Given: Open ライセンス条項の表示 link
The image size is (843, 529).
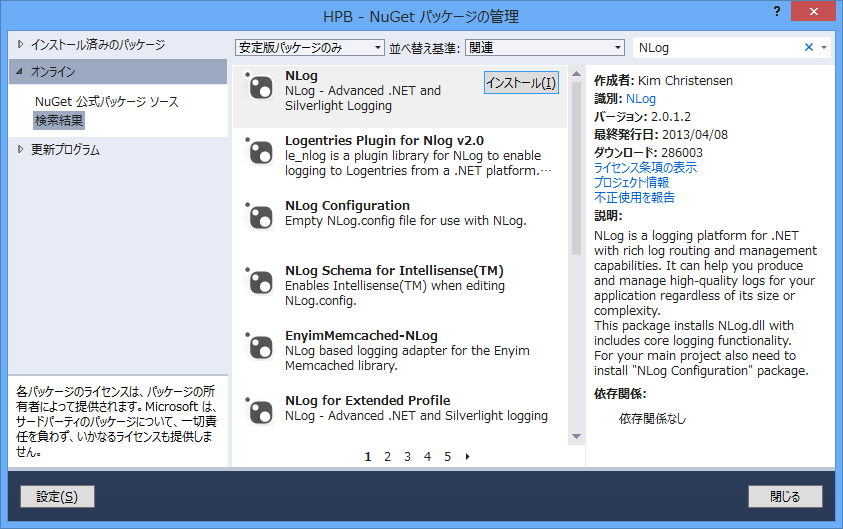Looking at the screenshot, I should (x=645, y=168).
